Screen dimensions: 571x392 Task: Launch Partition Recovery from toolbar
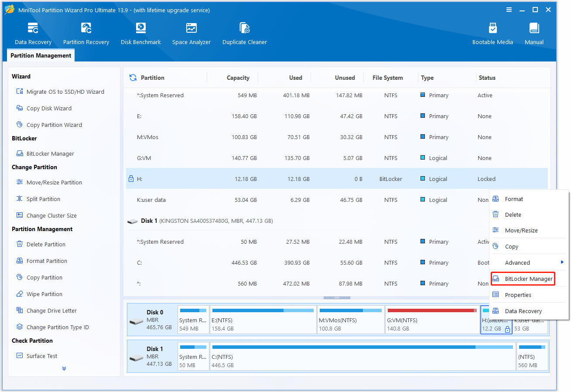tap(86, 34)
